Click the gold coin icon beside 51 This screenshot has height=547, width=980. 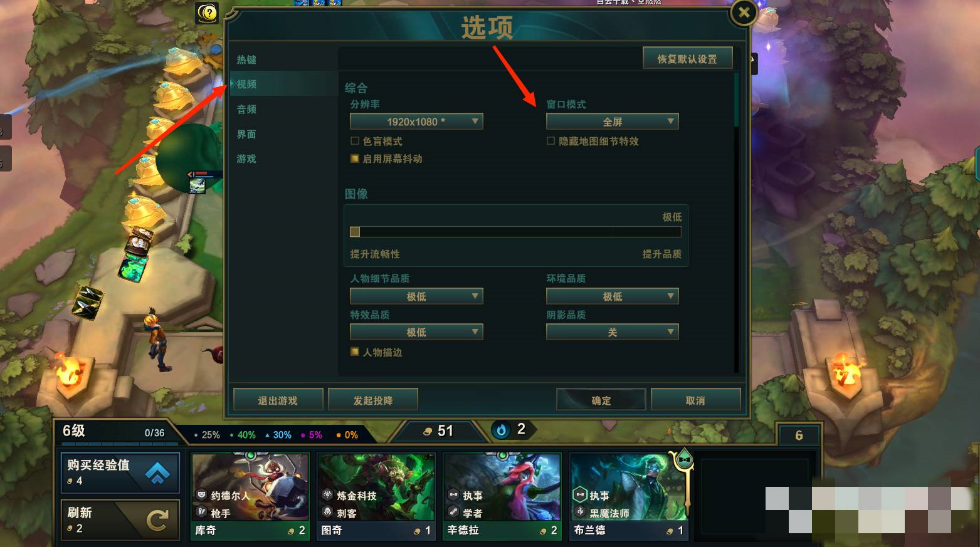pyautogui.click(x=428, y=431)
